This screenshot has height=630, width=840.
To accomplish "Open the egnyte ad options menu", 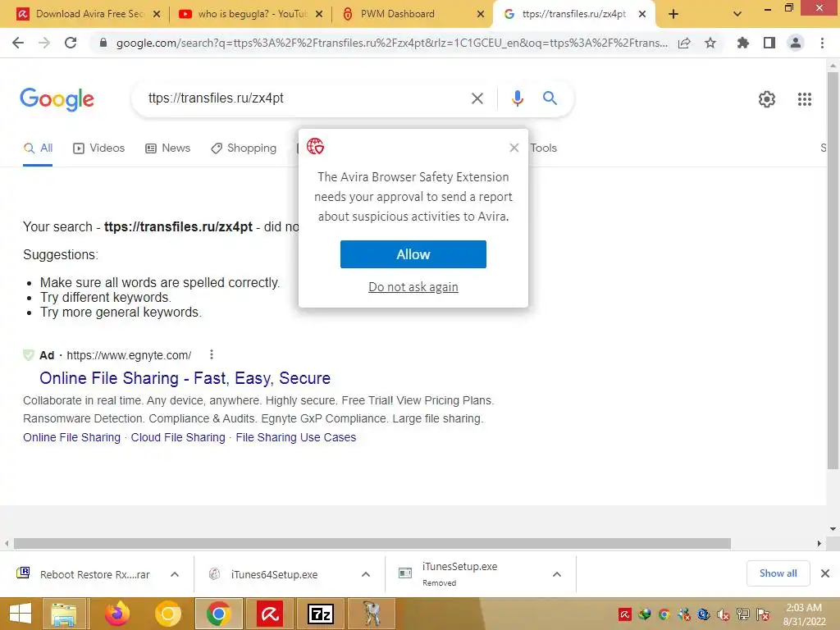I will (x=212, y=354).
